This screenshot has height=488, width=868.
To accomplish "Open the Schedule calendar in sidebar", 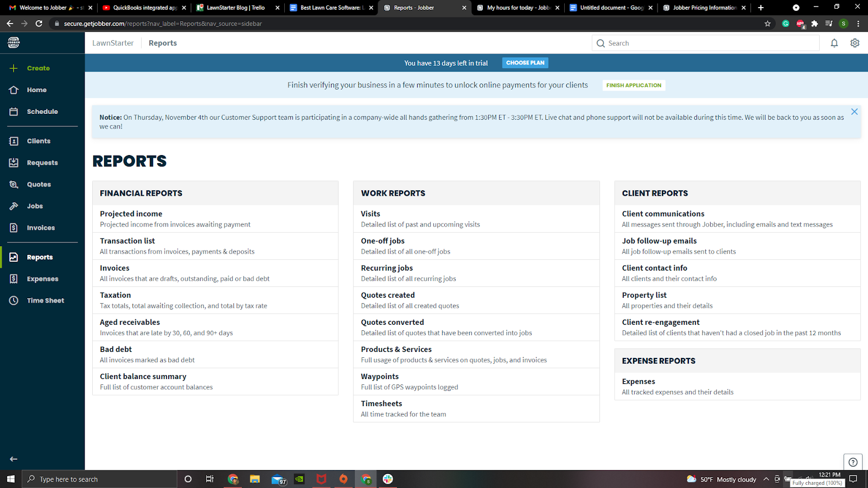I will 42,112.
